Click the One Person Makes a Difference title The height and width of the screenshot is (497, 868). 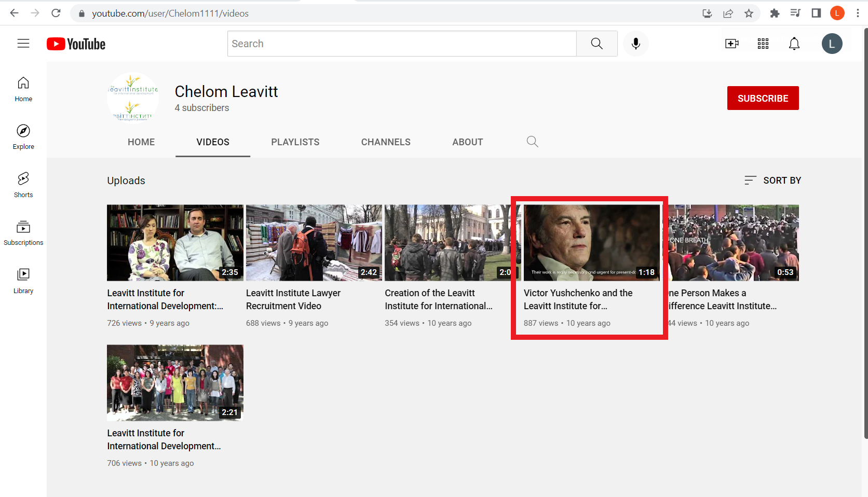coord(723,299)
